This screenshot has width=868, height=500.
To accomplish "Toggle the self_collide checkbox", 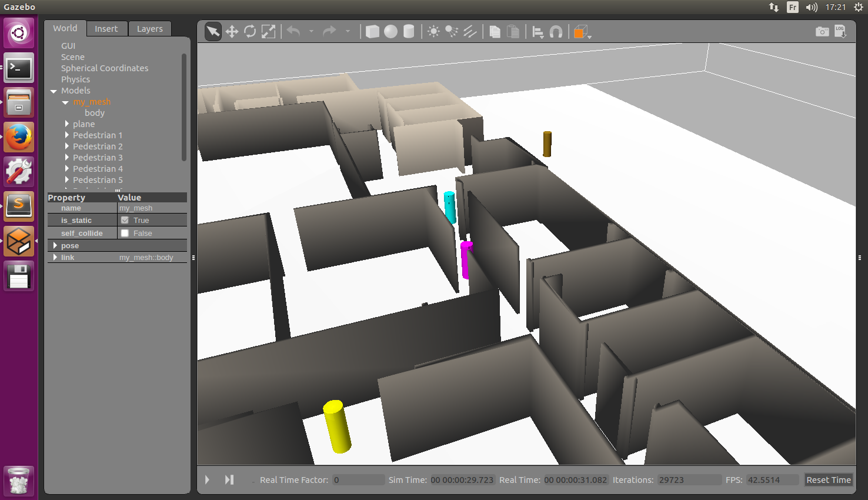I will pos(125,233).
